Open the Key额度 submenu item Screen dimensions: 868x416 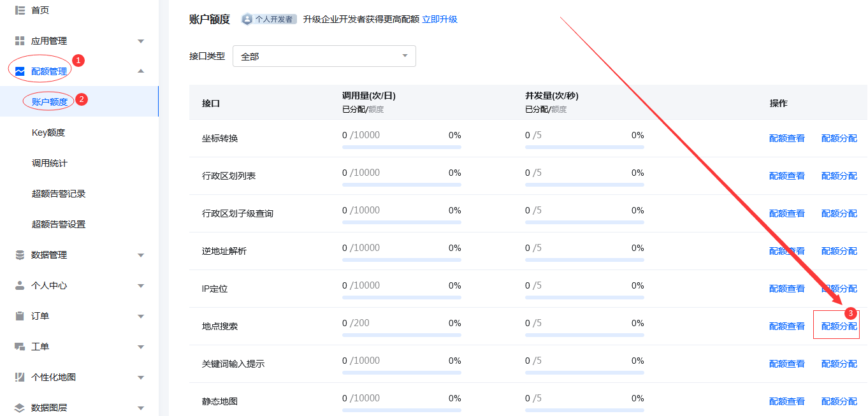coord(48,133)
